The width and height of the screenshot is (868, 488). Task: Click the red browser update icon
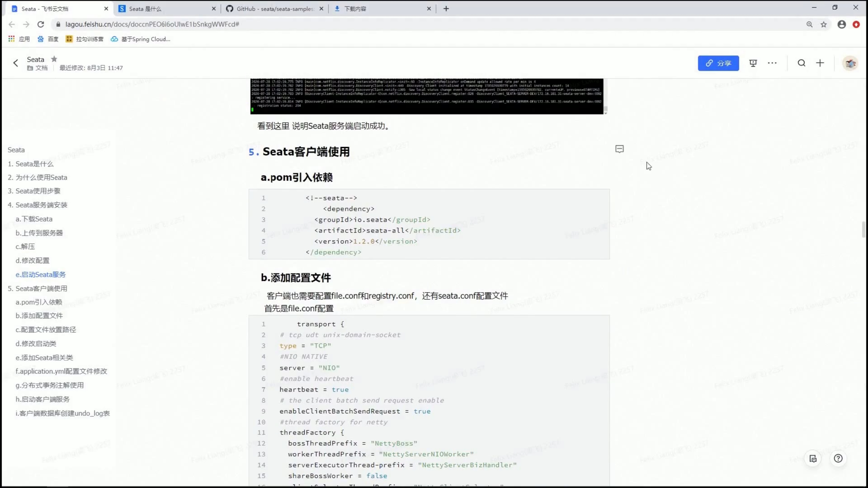coord(856,24)
